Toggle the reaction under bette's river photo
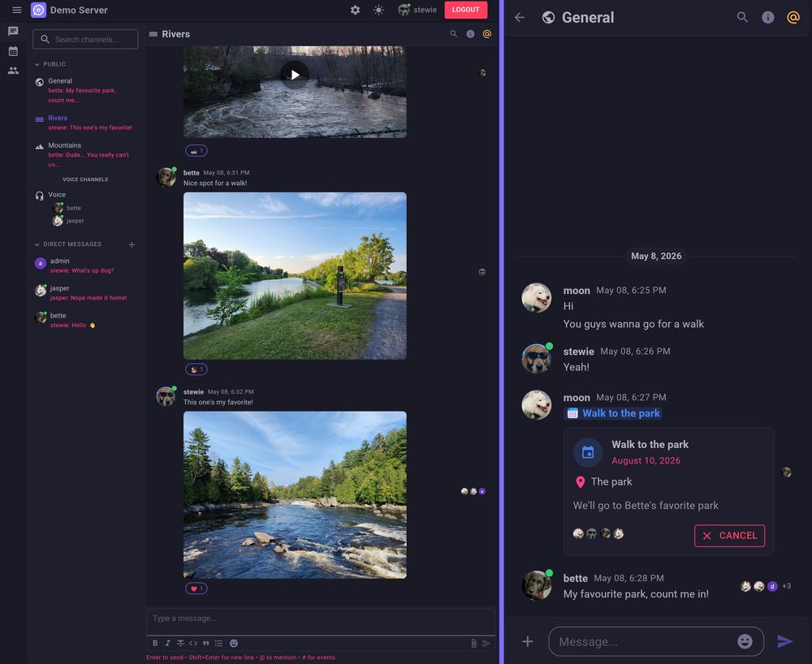The height and width of the screenshot is (664, 812). point(197,369)
